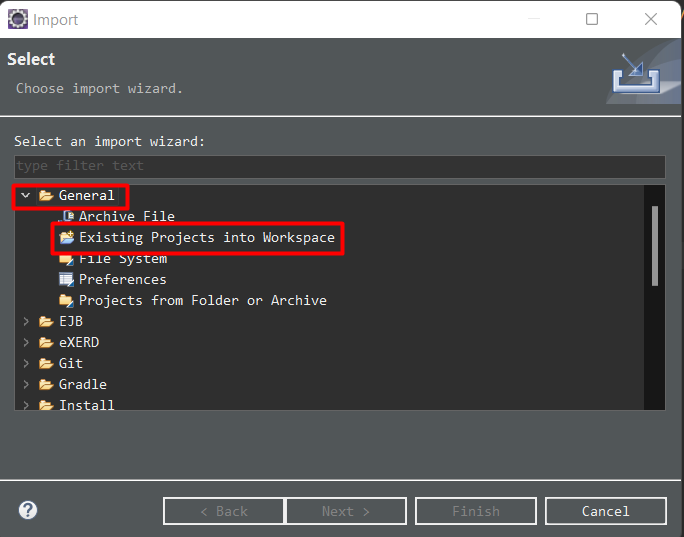684x537 pixels.
Task: Click the EJB folder icon
Action: (x=46, y=322)
